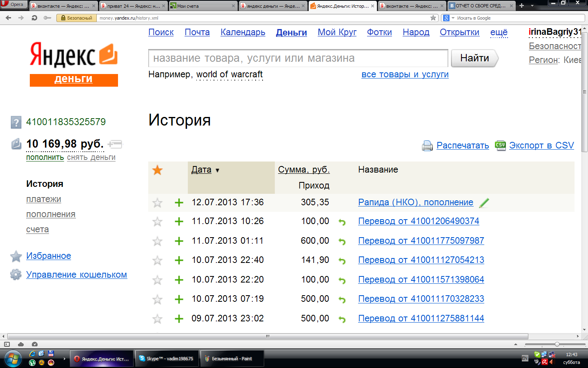The height and width of the screenshot is (368, 588).
Task: Click the Безопасный security badge
Action: pyautogui.click(x=76, y=18)
